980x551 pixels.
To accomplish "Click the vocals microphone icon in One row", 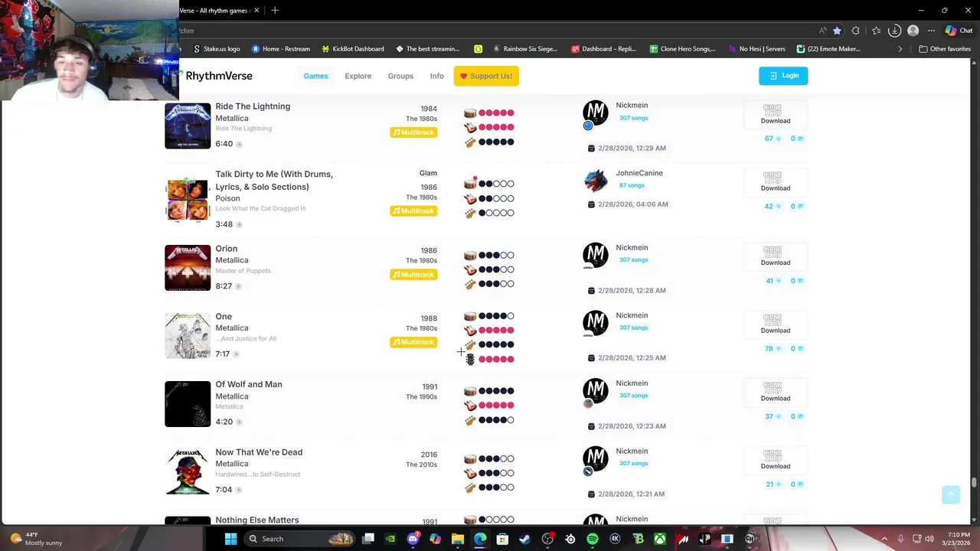I will tap(470, 359).
